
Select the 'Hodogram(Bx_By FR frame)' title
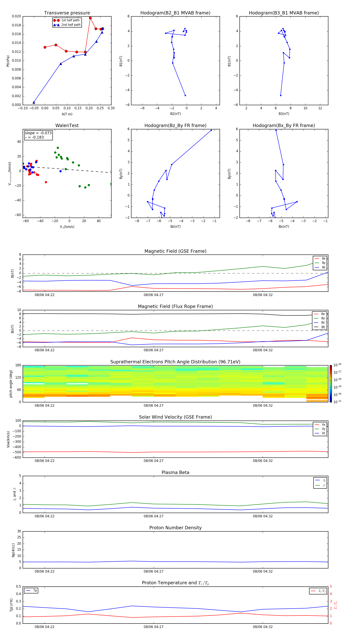click(284, 125)
